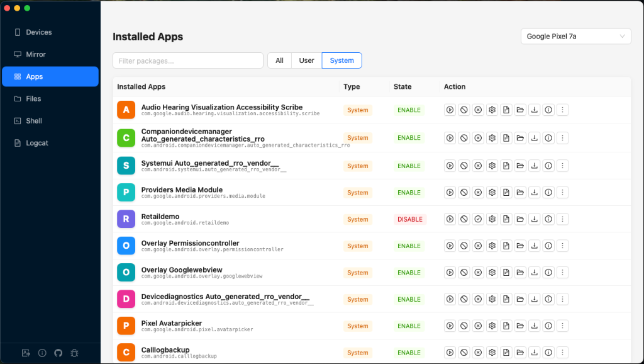
Task: Toggle the ENABLE badge for Systemui row
Action: tap(409, 165)
